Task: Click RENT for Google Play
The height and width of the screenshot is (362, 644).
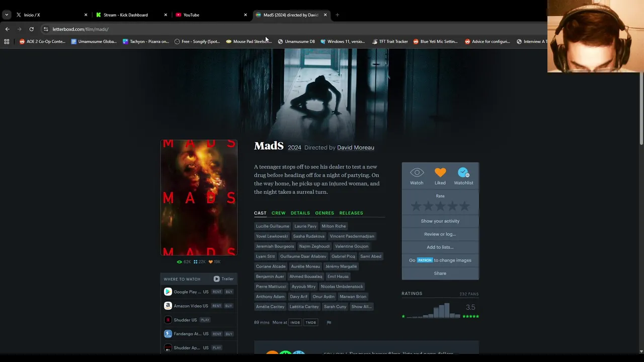Action: tap(217, 292)
